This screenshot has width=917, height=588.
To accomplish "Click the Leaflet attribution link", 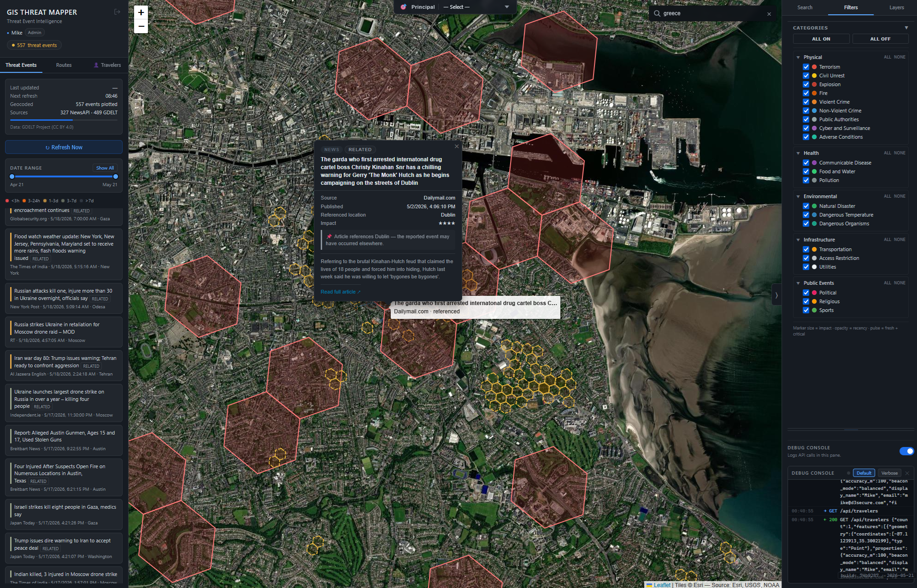I will (x=662, y=585).
